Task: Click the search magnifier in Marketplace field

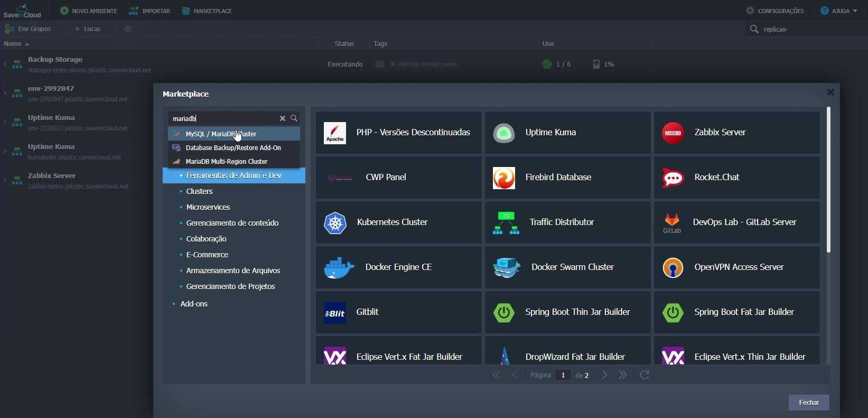Action: (x=294, y=118)
